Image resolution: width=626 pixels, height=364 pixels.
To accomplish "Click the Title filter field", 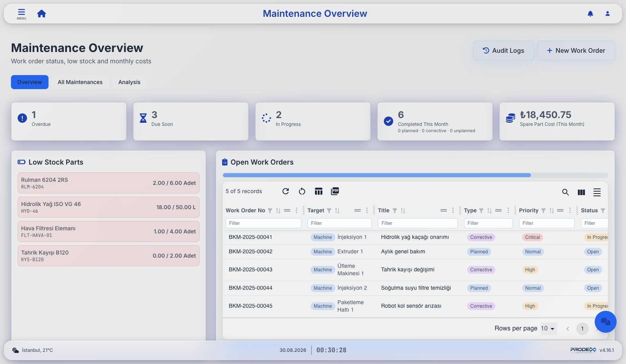I will click(418, 223).
